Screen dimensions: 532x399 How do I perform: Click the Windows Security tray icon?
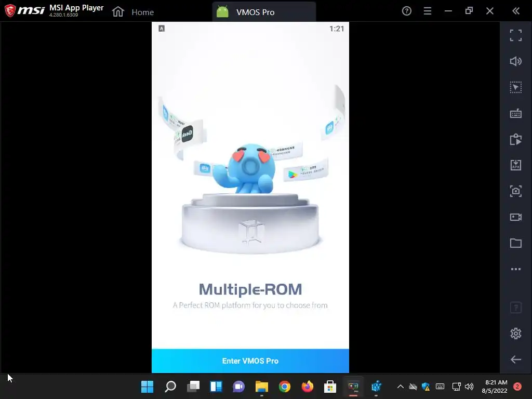point(426,387)
